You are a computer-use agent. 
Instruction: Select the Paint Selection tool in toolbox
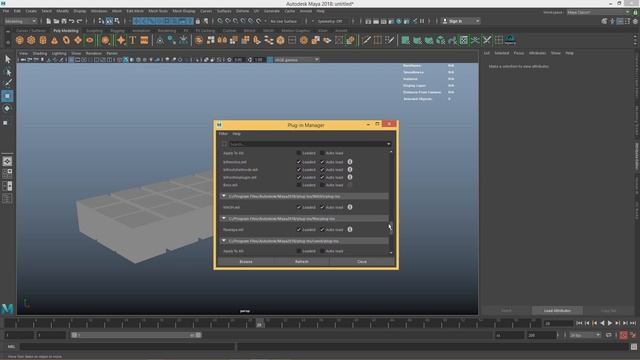coord(7,83)
